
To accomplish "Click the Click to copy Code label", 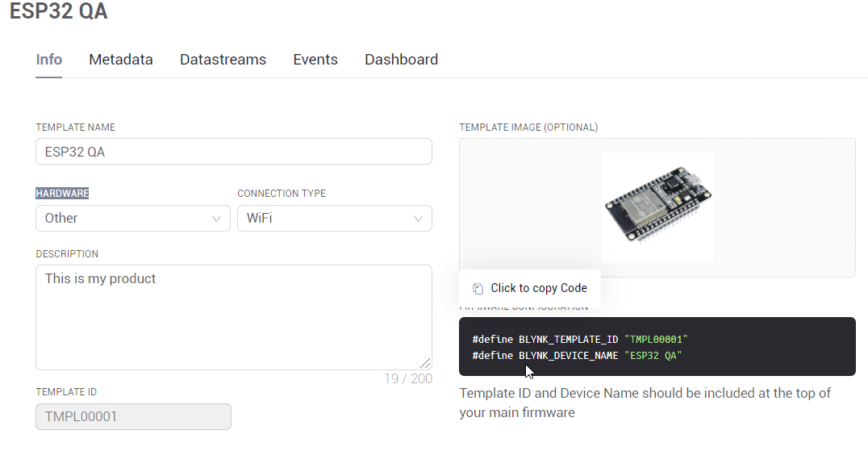I will click(x=539, y=289).
